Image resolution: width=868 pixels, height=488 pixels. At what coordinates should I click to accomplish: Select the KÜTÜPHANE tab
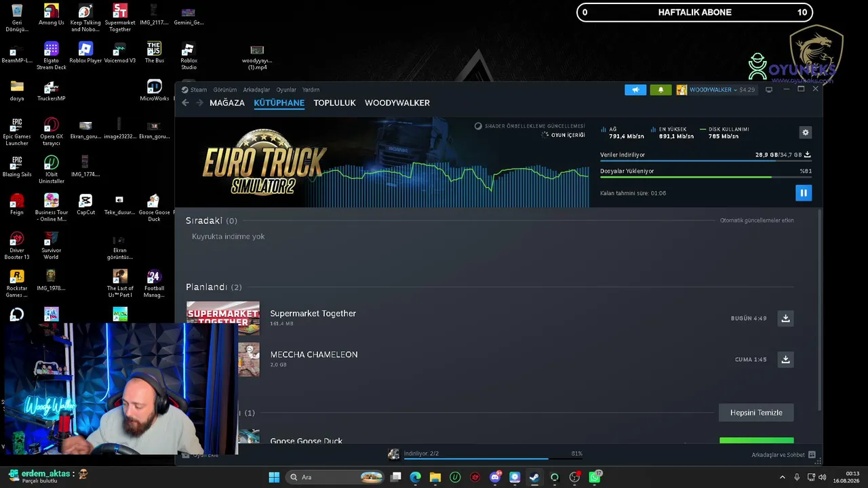(x=279, y=103)
